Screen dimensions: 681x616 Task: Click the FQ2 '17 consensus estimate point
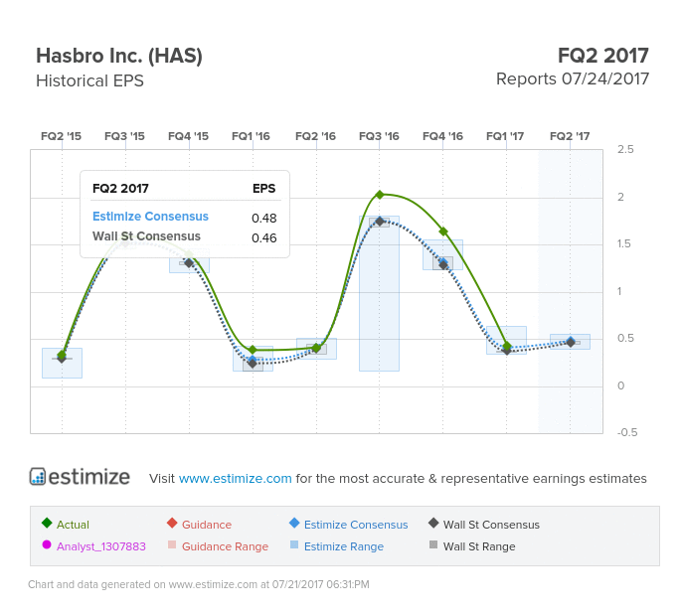(571, 342)
